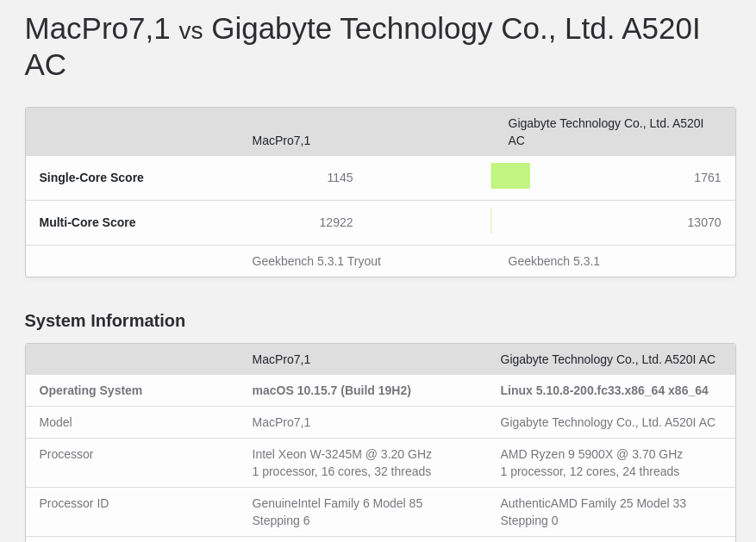Screen dimensions: 756x542
Task: Click the Processor row label
Action: (66, 454)
